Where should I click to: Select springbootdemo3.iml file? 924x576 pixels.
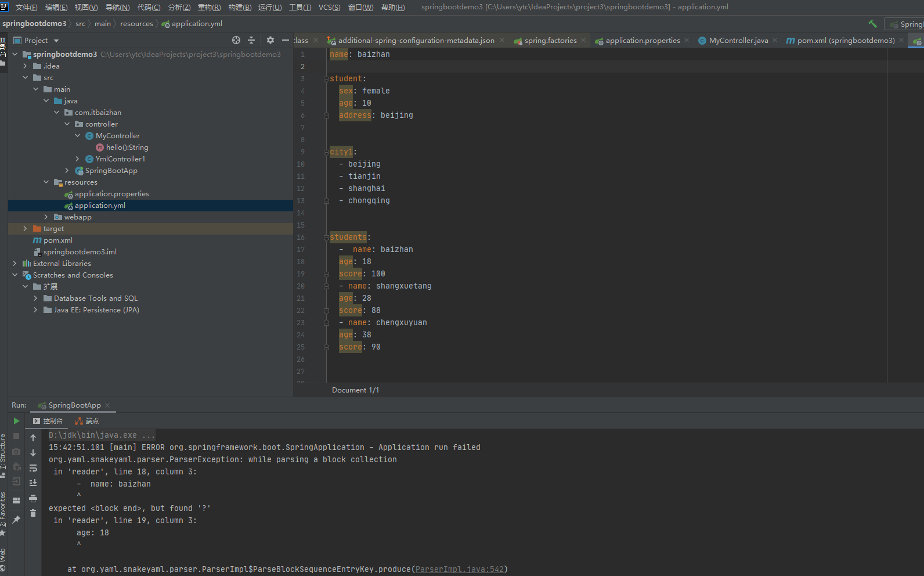(x=80, y=252)
